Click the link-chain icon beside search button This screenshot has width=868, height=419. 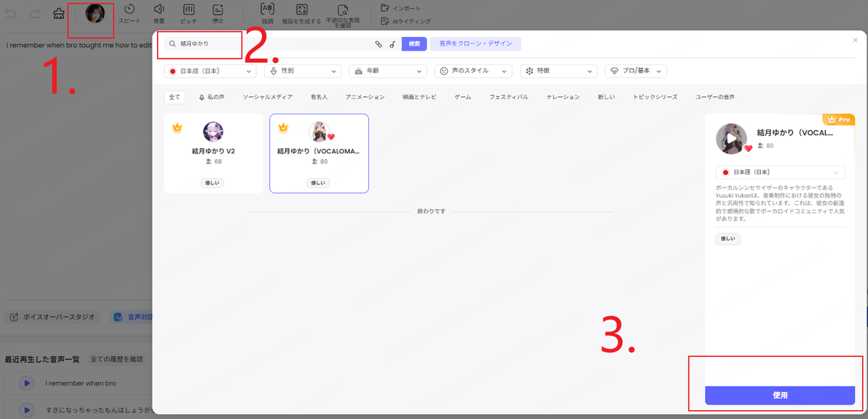coord(378,44)
